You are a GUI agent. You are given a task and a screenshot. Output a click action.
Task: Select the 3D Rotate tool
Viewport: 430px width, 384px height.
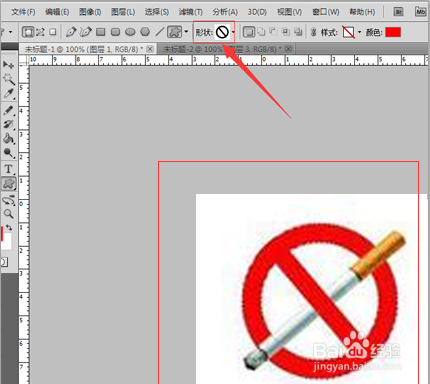(x=8, y=200)
